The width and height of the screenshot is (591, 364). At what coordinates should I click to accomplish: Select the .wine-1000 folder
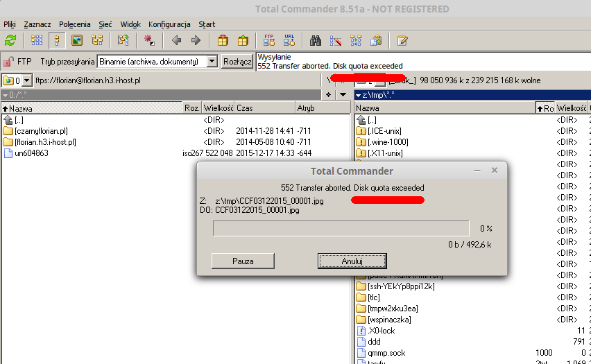[x=388, y=142]
